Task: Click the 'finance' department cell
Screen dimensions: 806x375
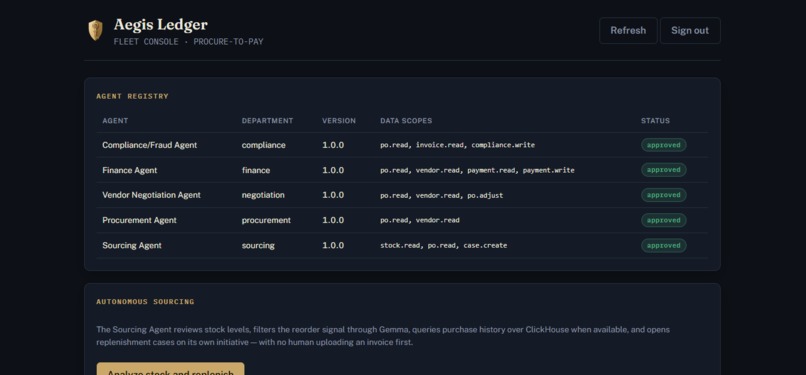Action: click(x=255, y=170)
